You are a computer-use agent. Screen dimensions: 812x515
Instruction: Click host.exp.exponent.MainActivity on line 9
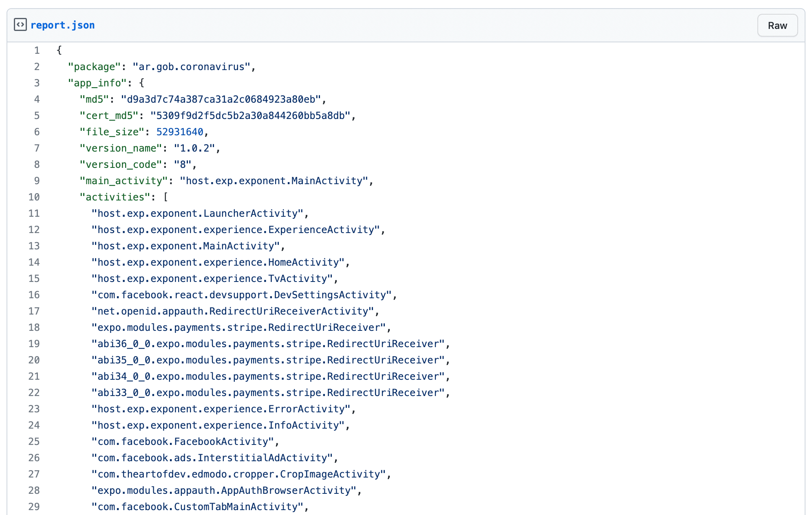[274, 181]
